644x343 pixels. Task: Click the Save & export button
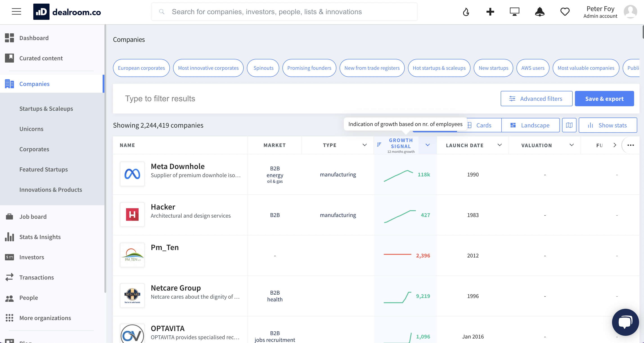(x=604, y=99)
